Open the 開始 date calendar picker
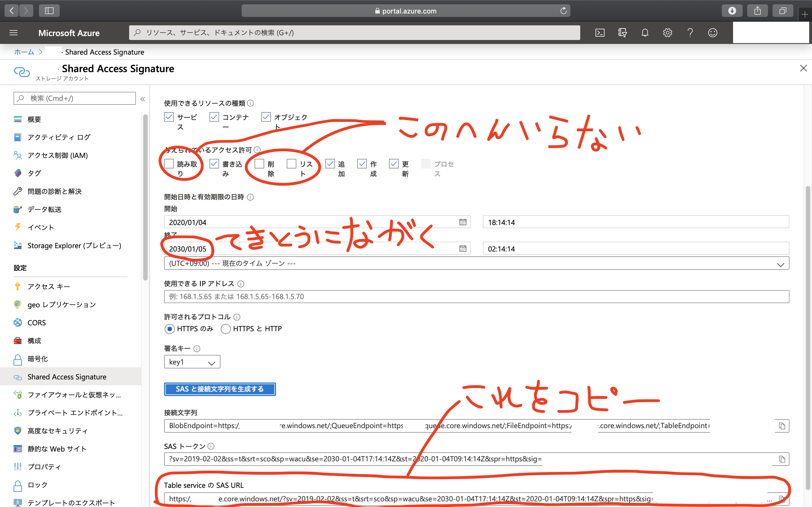812x507 pixels. pos(463,222)
